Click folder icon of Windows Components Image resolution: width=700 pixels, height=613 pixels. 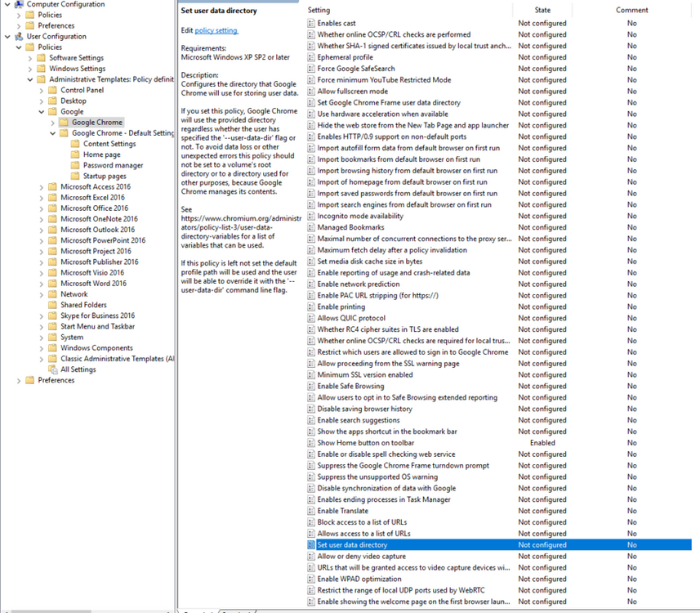pos(52,347)
